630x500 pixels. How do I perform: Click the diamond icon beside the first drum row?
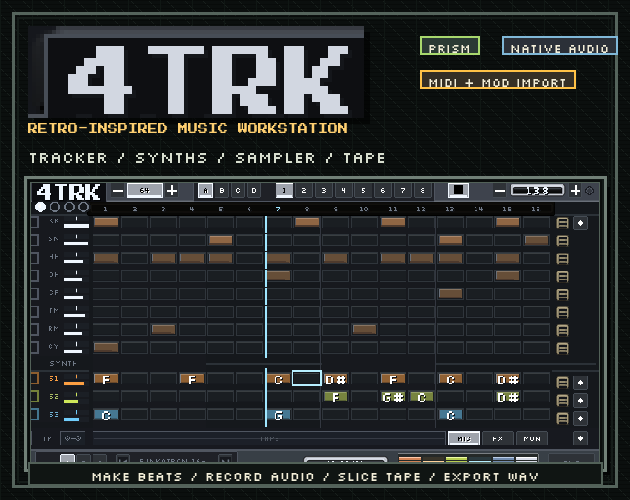[580, 223]
